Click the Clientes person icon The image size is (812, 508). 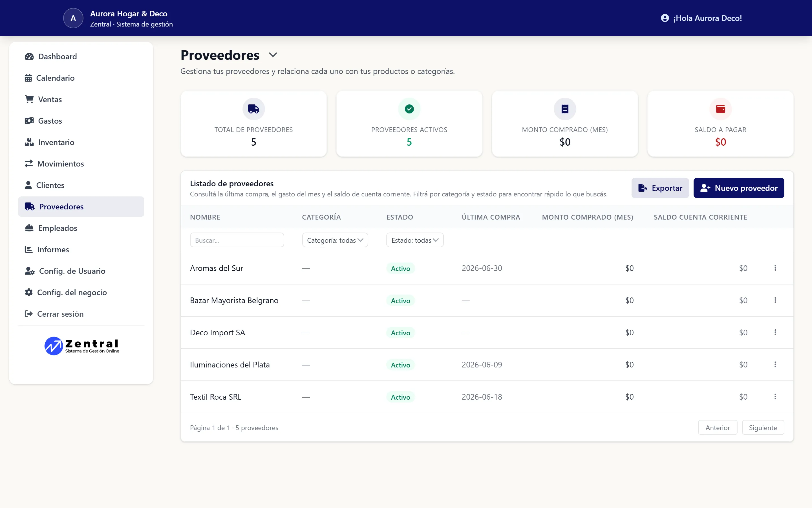click(x=28, y=185)
